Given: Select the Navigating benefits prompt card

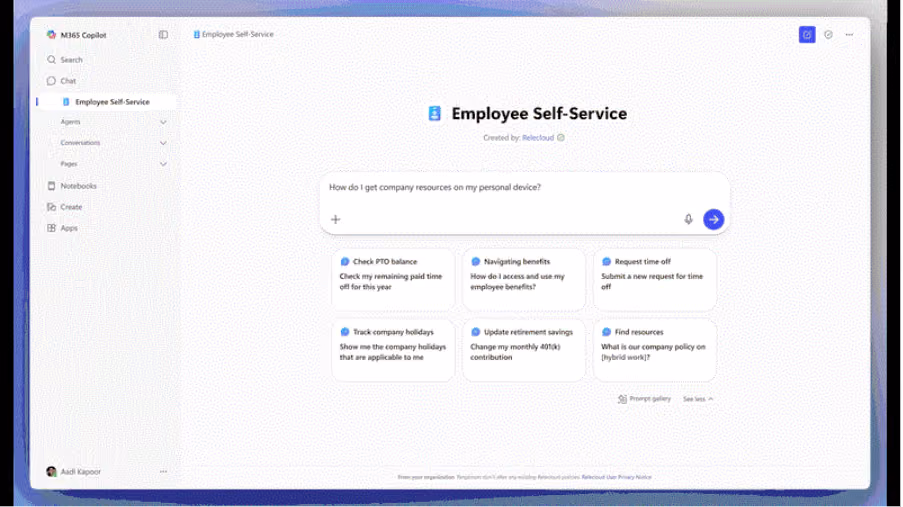Looking at the screenshot, I should 524,280.
